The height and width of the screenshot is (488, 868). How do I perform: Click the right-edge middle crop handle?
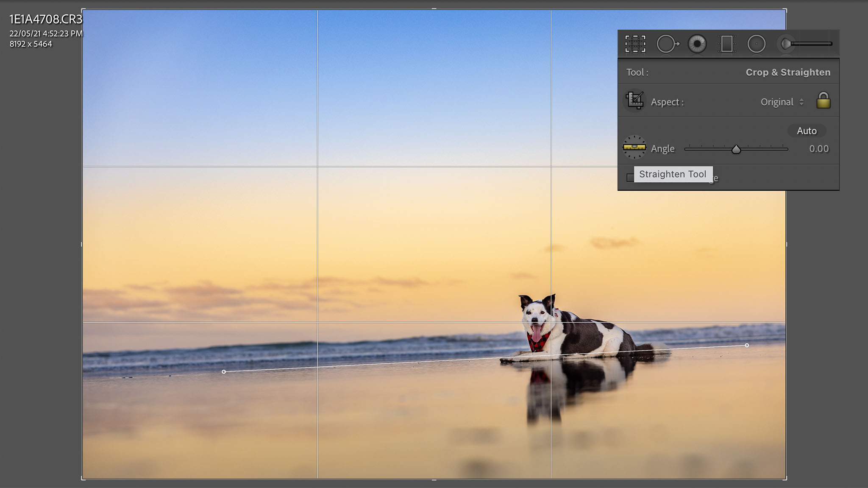pos(786,244)
